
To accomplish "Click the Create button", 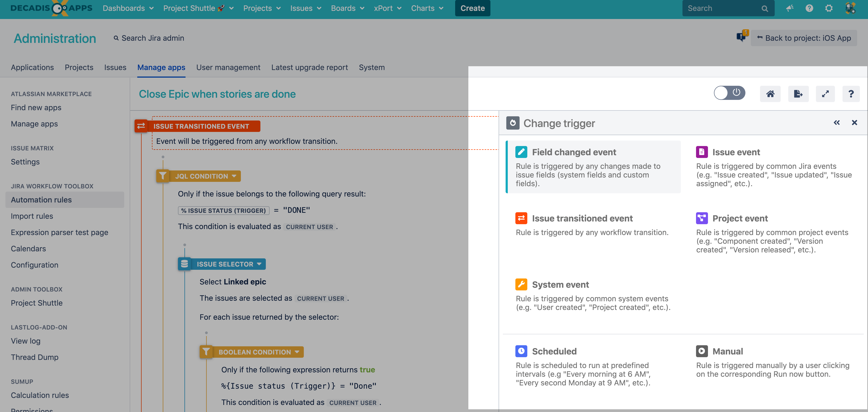I will tap(472, 8).
